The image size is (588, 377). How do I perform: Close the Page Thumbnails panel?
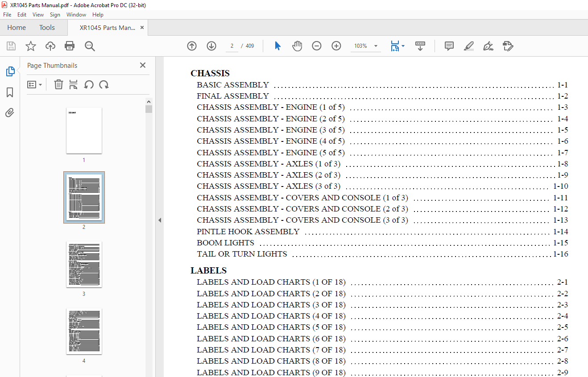point(143,65)
